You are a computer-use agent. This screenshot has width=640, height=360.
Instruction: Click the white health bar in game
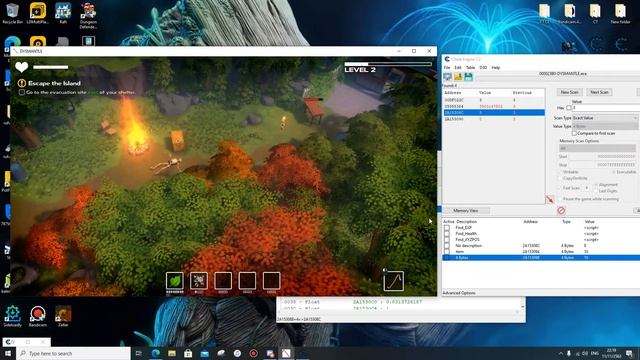51,67
